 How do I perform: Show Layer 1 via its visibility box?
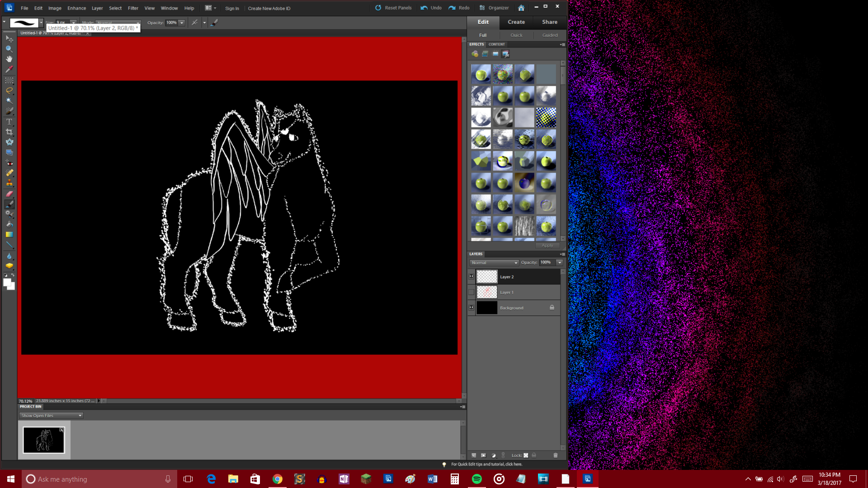[x=471, y=292]
